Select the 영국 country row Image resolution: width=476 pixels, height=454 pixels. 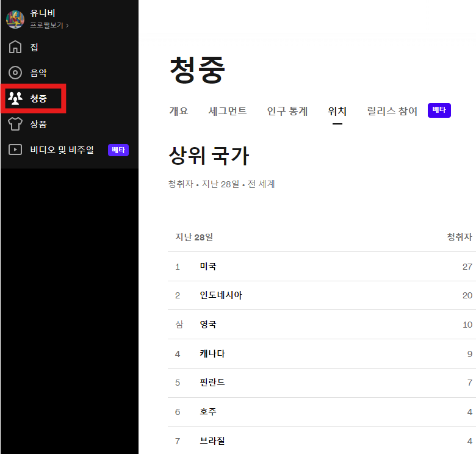322,325
